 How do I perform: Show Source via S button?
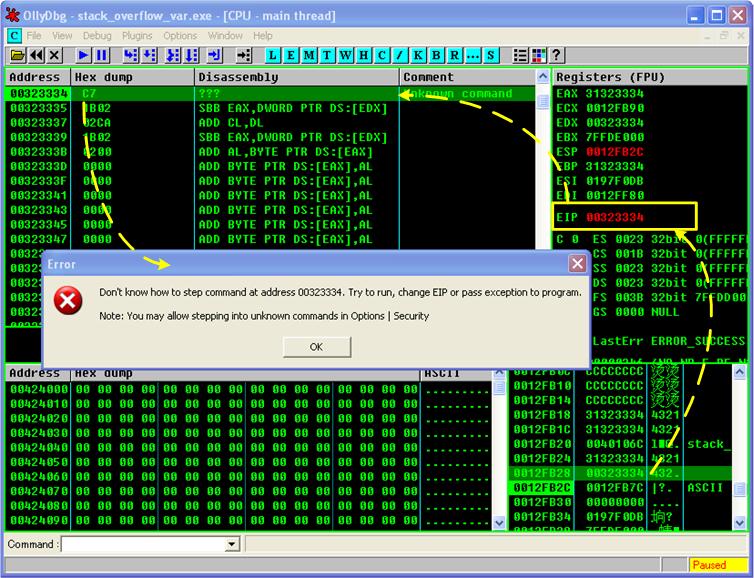click(490, 55)
